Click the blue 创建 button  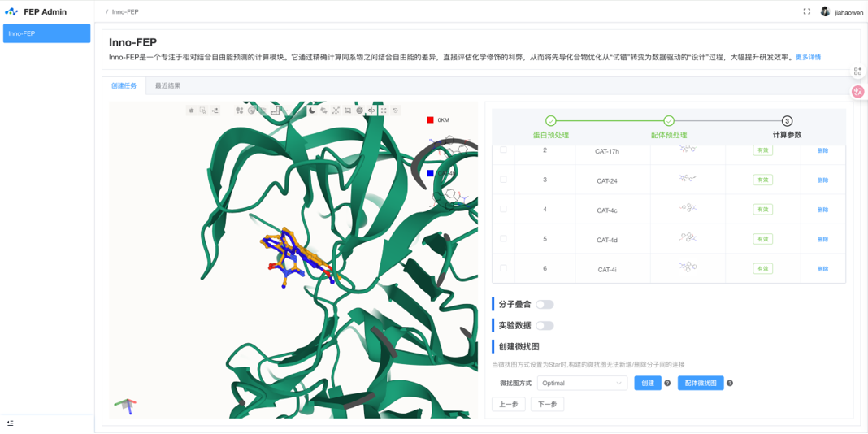click(647, 383)
